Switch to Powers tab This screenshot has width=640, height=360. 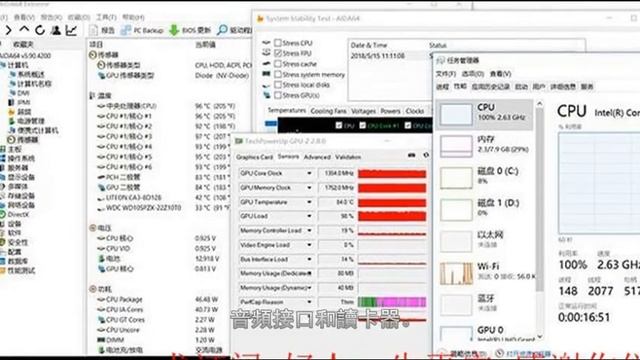pyautogui.click(x=391, y=111)
